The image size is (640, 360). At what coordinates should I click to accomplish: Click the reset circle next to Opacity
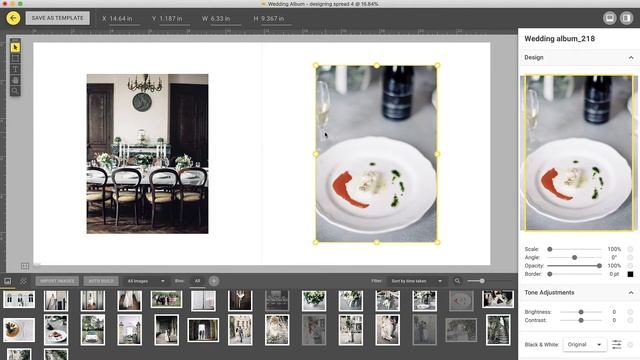point(631,266)
